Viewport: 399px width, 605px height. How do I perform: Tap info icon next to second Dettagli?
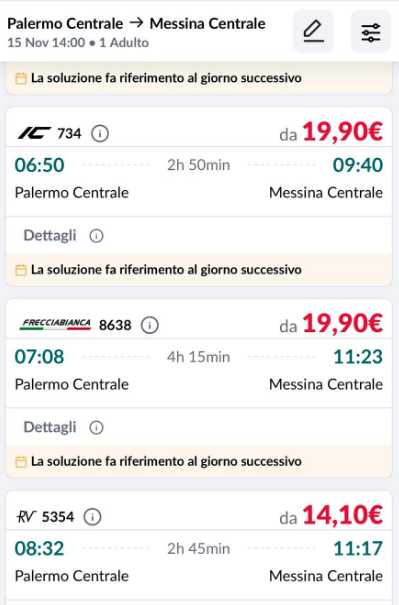96,427
